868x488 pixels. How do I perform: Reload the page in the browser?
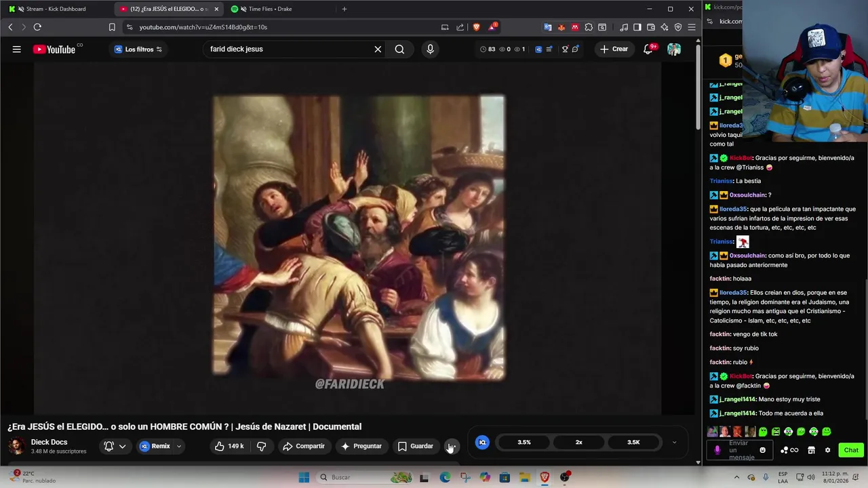pos(37,27)
